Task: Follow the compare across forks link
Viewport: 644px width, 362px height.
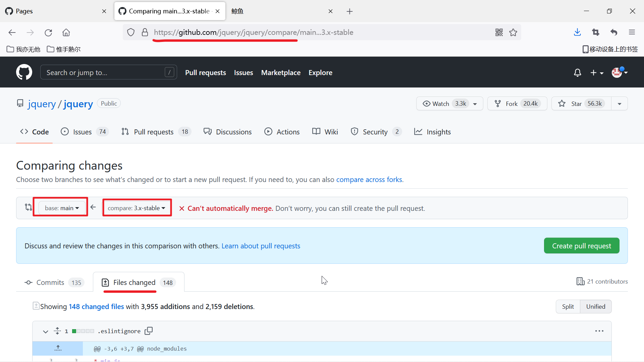Action: (x=369, y=180)
